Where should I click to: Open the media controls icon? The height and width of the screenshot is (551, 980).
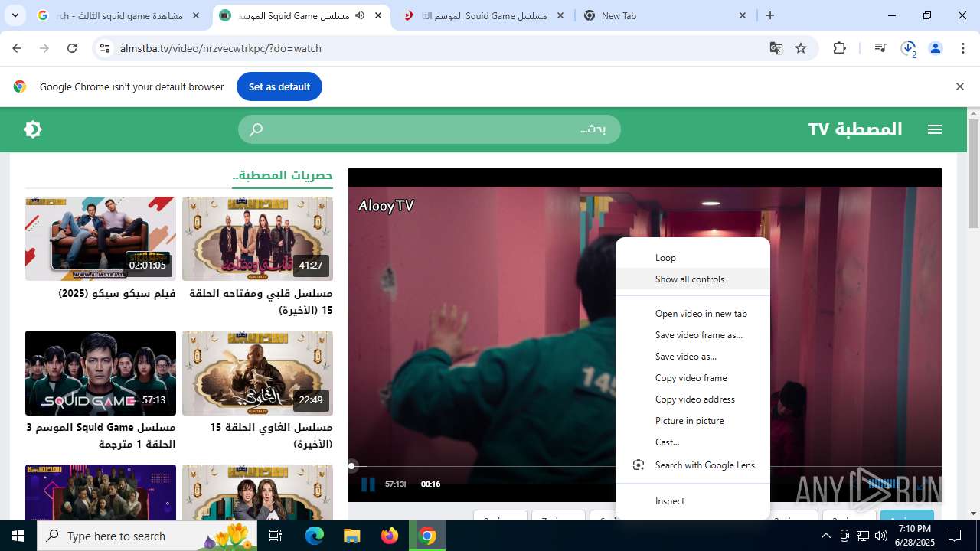pyautogui.click(x=880, y=48)
